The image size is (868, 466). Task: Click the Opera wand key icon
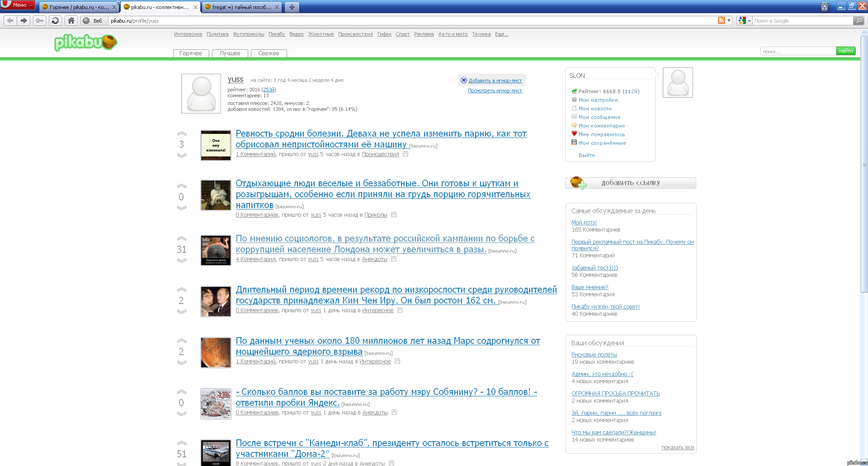pos(40,20)
